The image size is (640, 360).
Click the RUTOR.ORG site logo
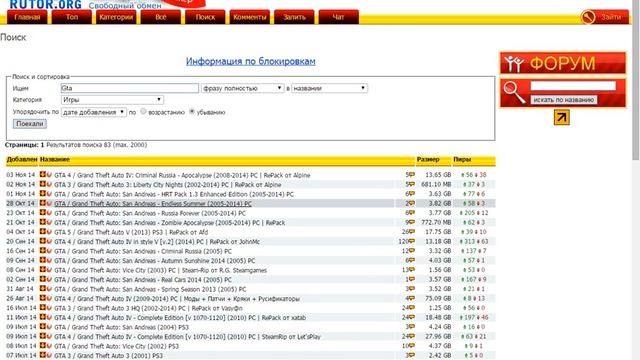click(x=45, y=4)
